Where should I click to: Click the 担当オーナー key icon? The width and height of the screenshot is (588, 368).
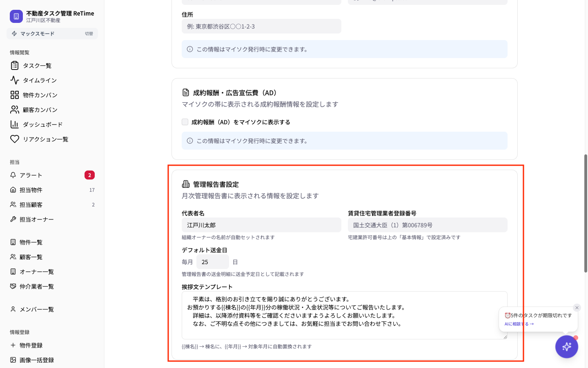(x=13, y=219)
